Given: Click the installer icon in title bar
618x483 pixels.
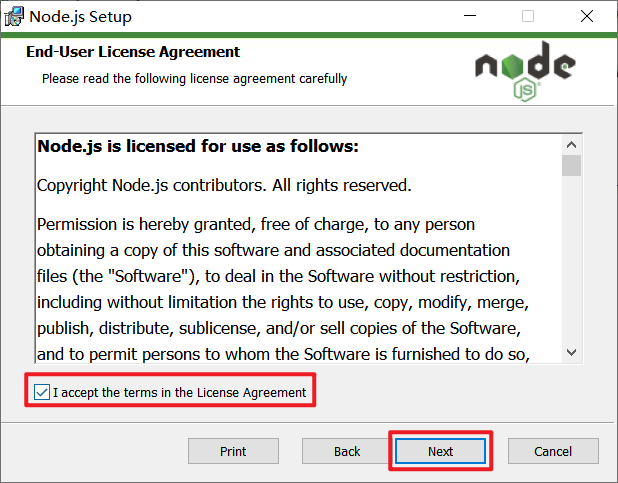Looking at the screenshot, I should (x=14, y=17).
